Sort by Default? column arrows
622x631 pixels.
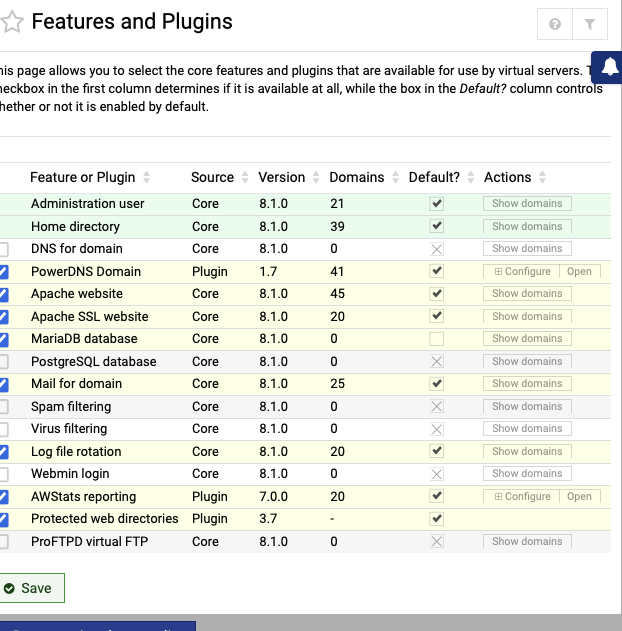[x=470, y=177]
